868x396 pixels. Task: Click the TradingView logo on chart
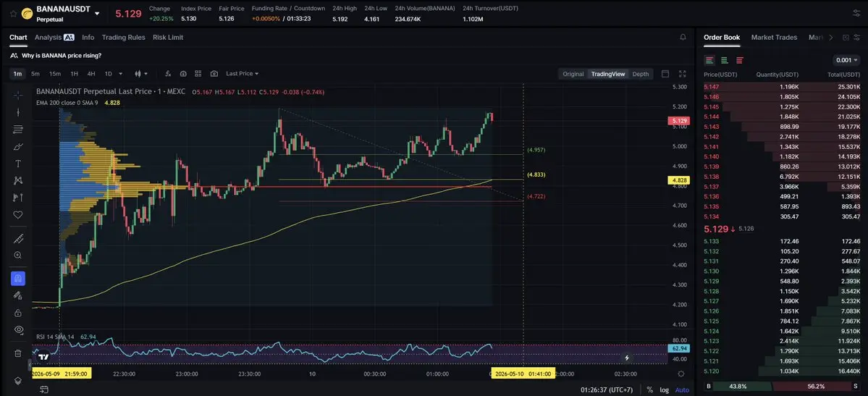click(x=43, y=357)
